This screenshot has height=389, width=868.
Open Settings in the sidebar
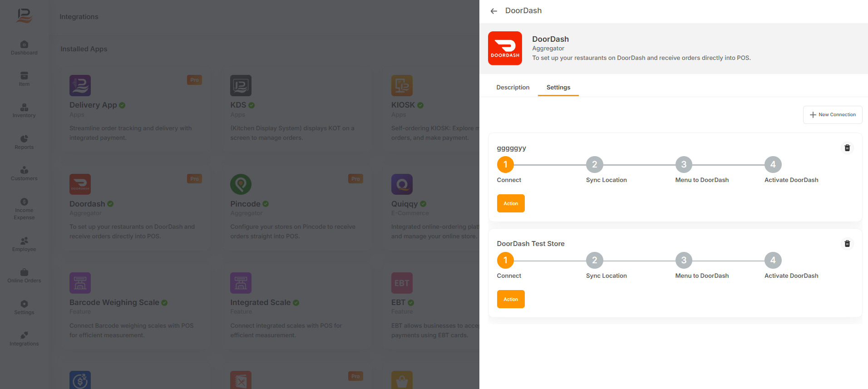pyautogui.click(x=24, y=307)
